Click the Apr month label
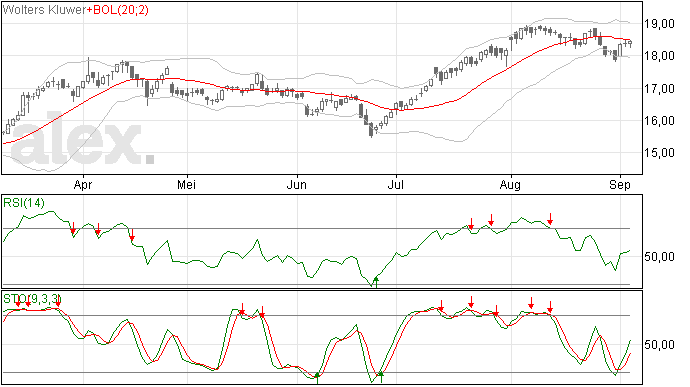The image size is (690, 387). click(83, 185)
